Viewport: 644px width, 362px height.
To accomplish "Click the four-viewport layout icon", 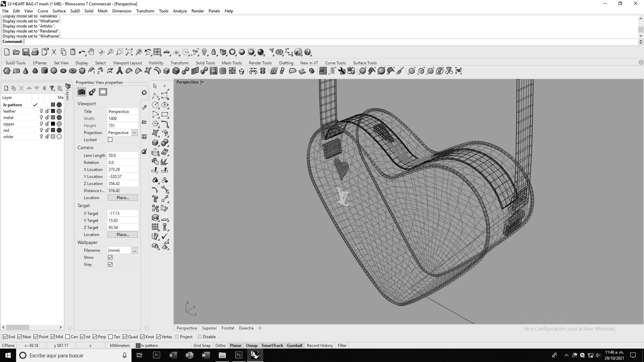I will 157,52.
